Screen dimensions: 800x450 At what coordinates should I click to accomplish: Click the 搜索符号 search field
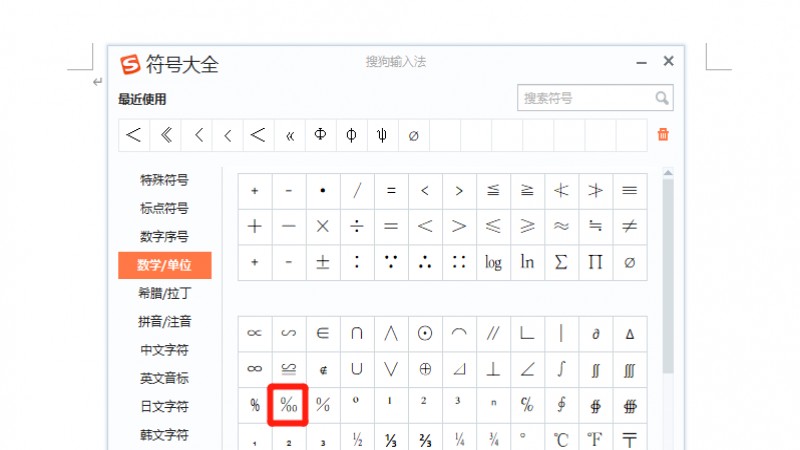(x=585, y=98)
